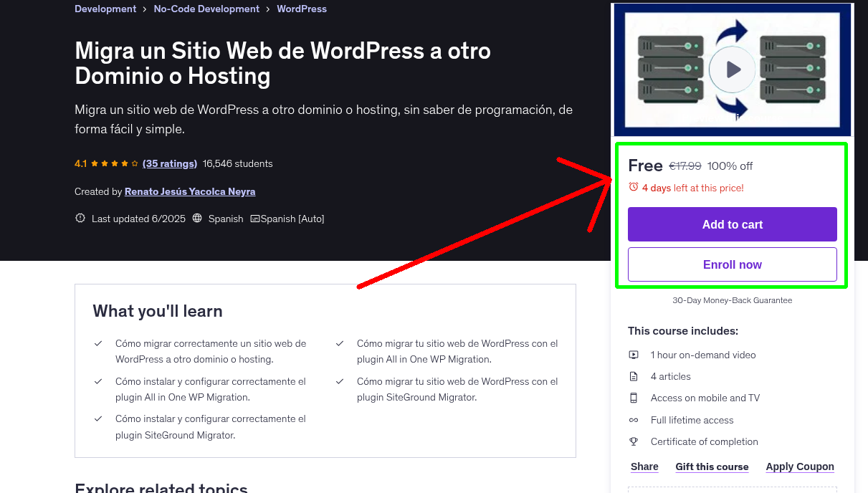
Task: Open the Apply Coupon option
Action: point(800,466)
